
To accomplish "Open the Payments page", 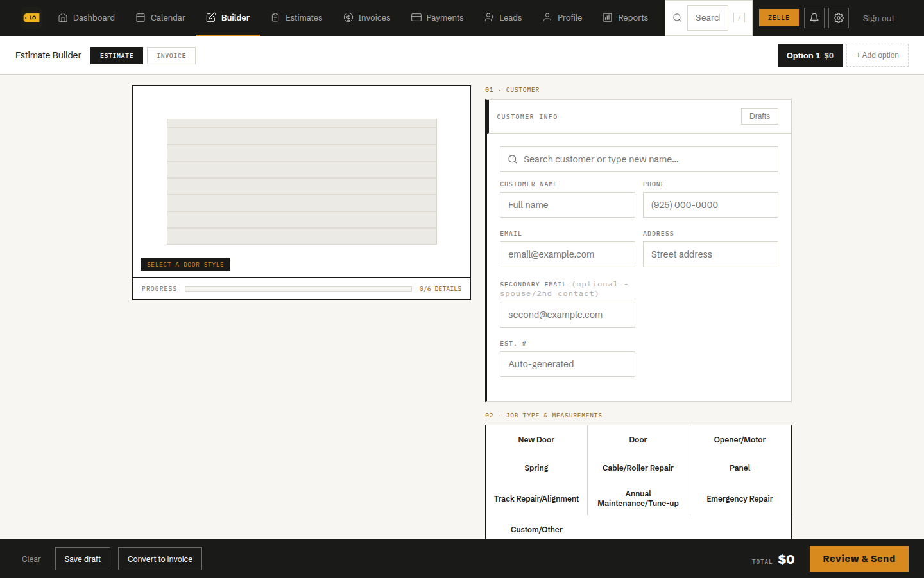I will coord(438,17).
